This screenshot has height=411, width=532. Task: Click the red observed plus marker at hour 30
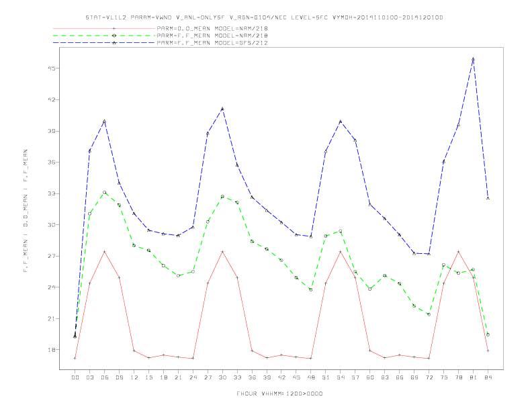pyautogui.click(x=222, y=252)
